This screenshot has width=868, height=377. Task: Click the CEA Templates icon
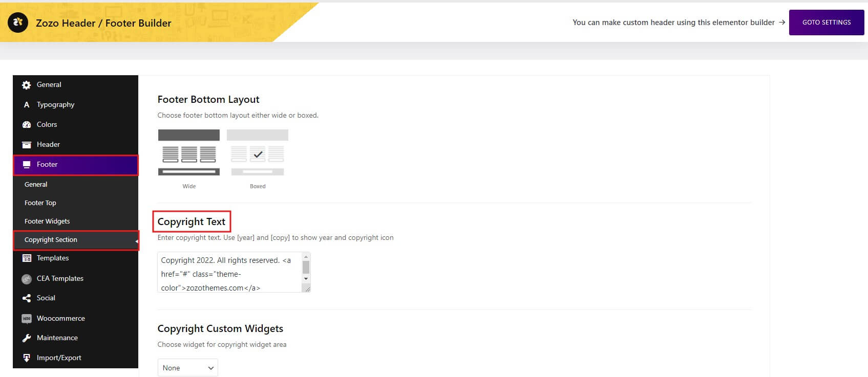click(x=27, y=279)
